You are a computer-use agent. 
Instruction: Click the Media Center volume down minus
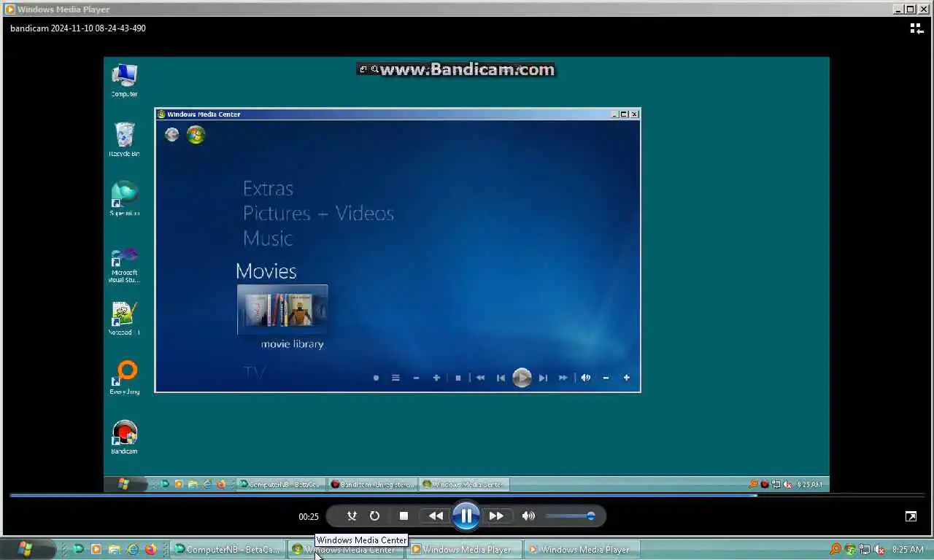606,378
